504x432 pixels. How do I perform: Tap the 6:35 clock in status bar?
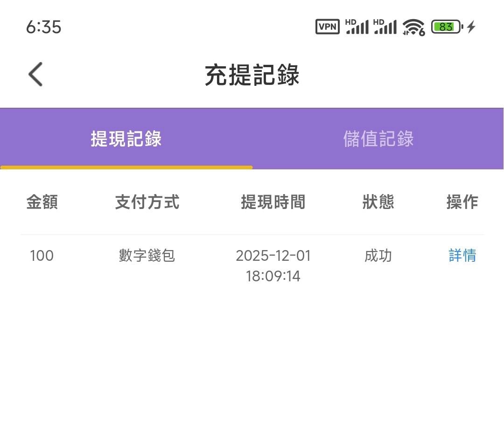pos(44,27)
